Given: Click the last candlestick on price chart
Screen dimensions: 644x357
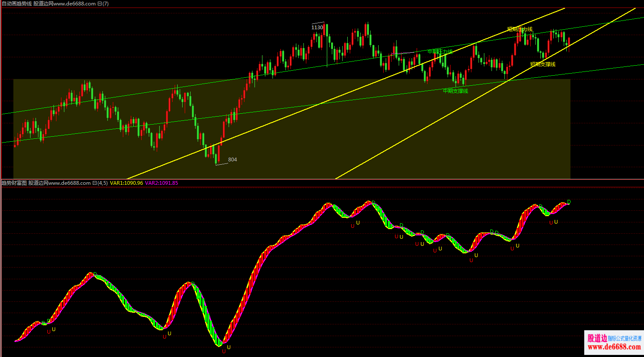Looking at the screenshot, I should 569,42.
